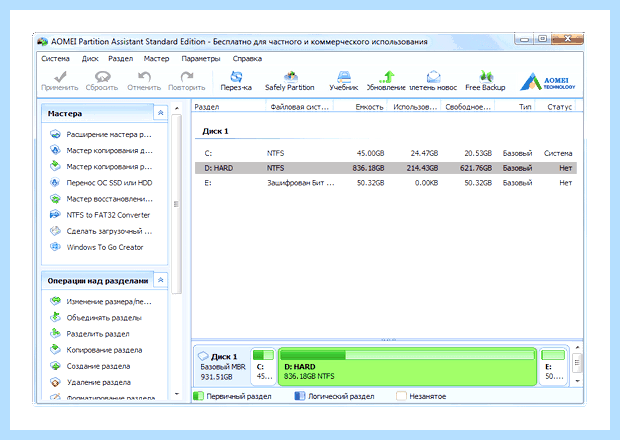
Task: Click Диск 1 Базовый MBR disk label
Action: [x=221, y=366]
